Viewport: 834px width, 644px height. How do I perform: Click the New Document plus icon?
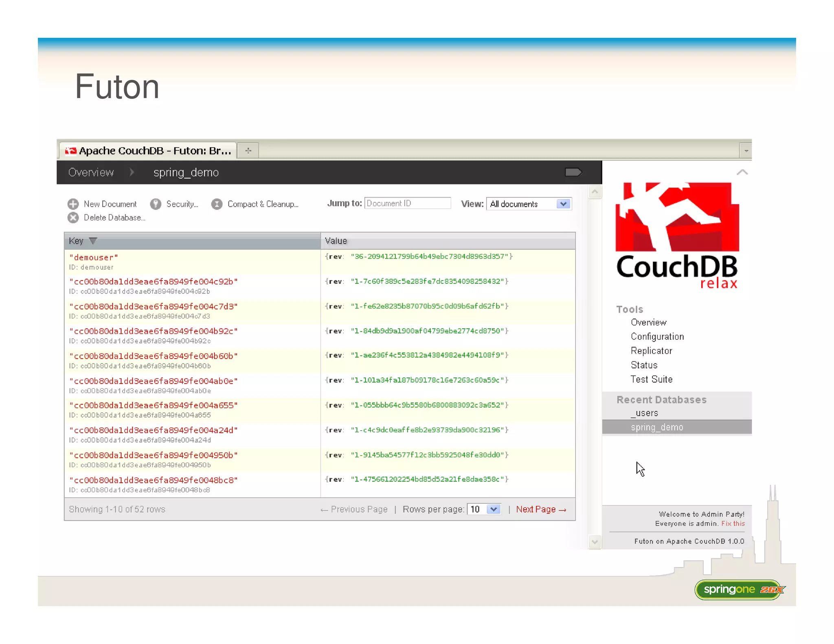tap(73, 204)
